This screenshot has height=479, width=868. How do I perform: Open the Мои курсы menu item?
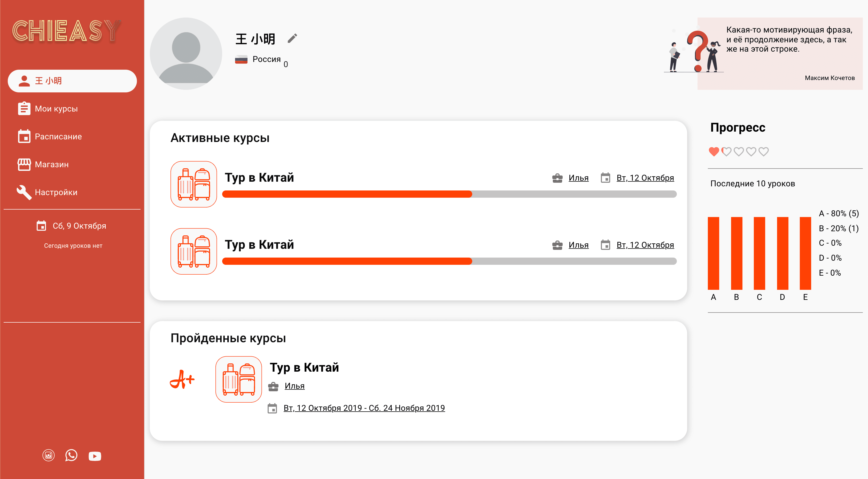pos(56,109)
